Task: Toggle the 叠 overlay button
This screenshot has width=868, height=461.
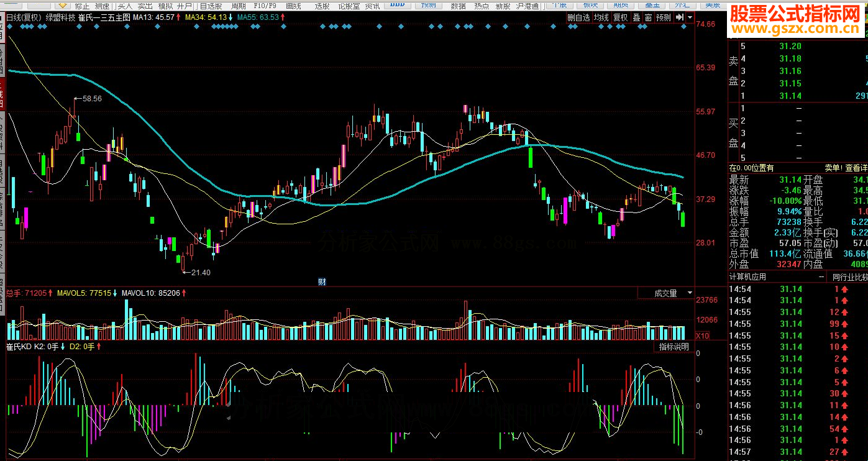Action: coord(636,17)
